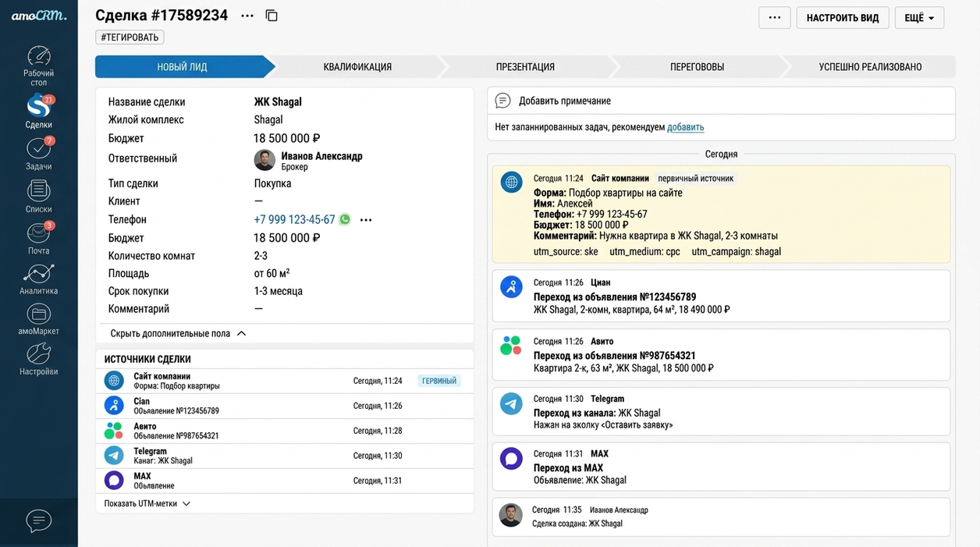The image size is (980, 547).
Task: Open the ЕЩЁ dropdown
Action: (920, 18)
